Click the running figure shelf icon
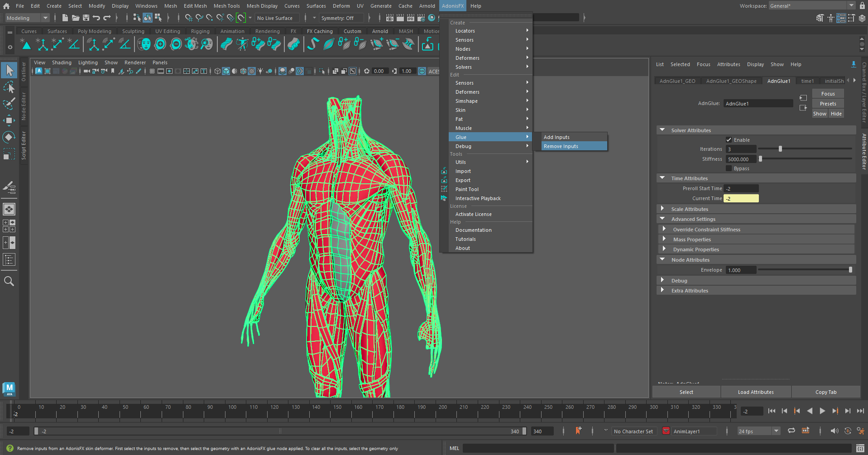Screen dimensions: 868x455 (x=242, y=44)
